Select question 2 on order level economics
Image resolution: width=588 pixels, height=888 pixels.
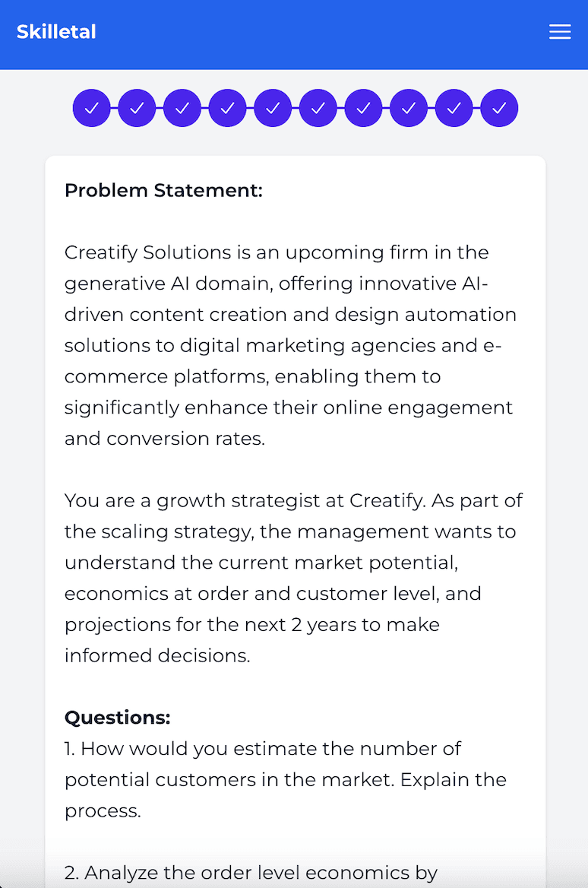point(251,873)
